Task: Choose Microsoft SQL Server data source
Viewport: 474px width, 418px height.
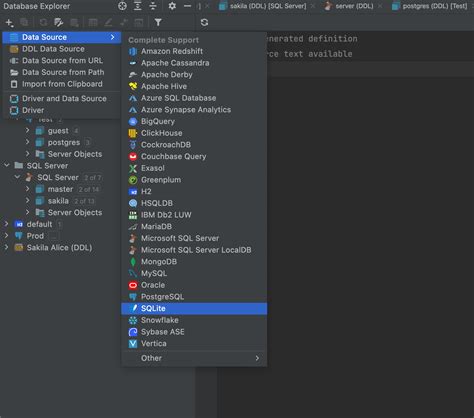Action: click(194, 238)
